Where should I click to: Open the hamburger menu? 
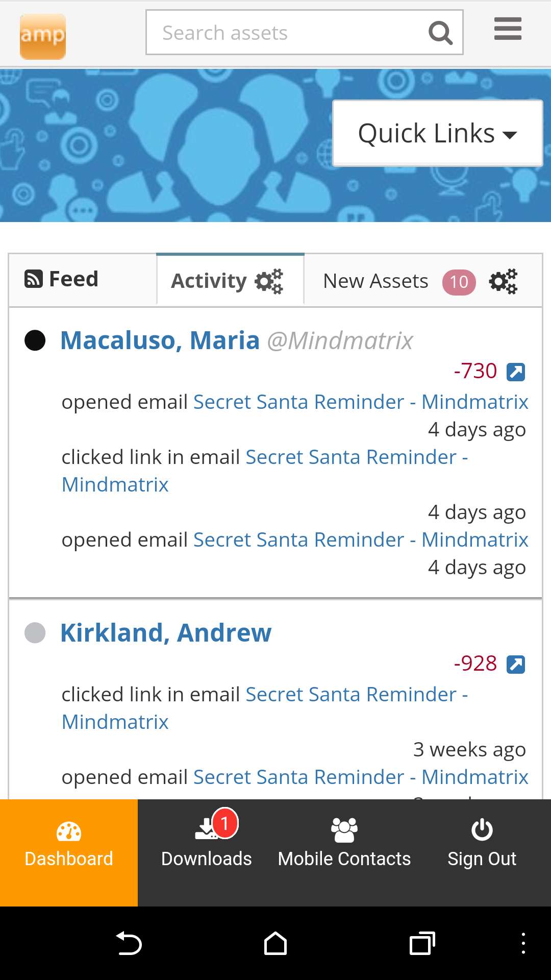(508, 29)
